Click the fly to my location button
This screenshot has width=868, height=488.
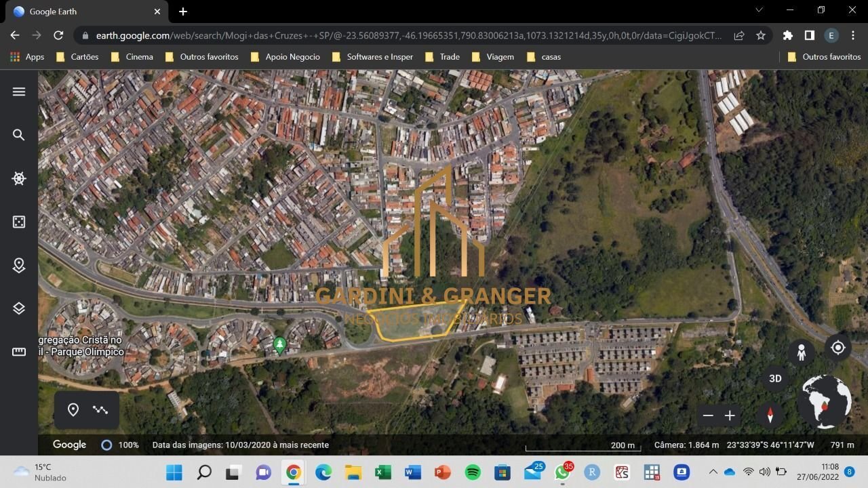(838, 348)
